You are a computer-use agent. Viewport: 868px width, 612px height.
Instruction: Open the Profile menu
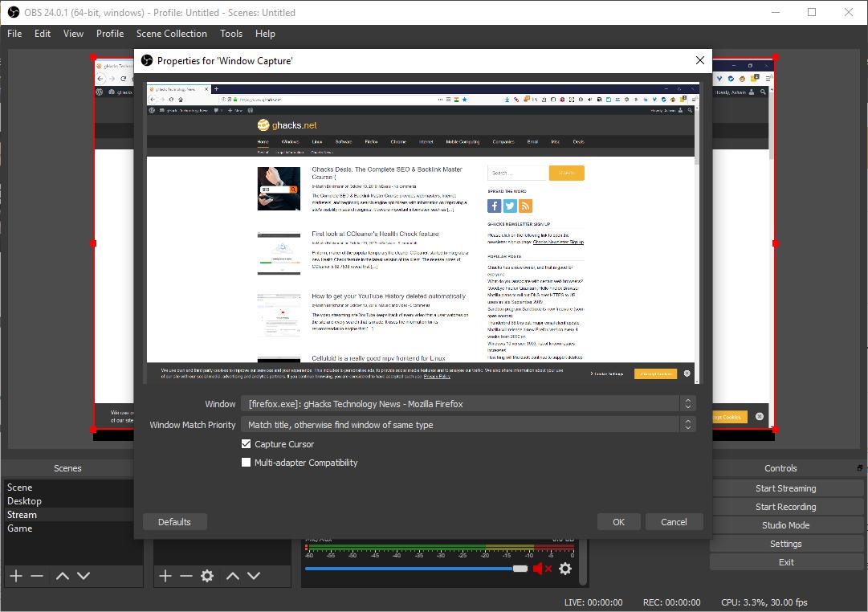pos(110,34)
